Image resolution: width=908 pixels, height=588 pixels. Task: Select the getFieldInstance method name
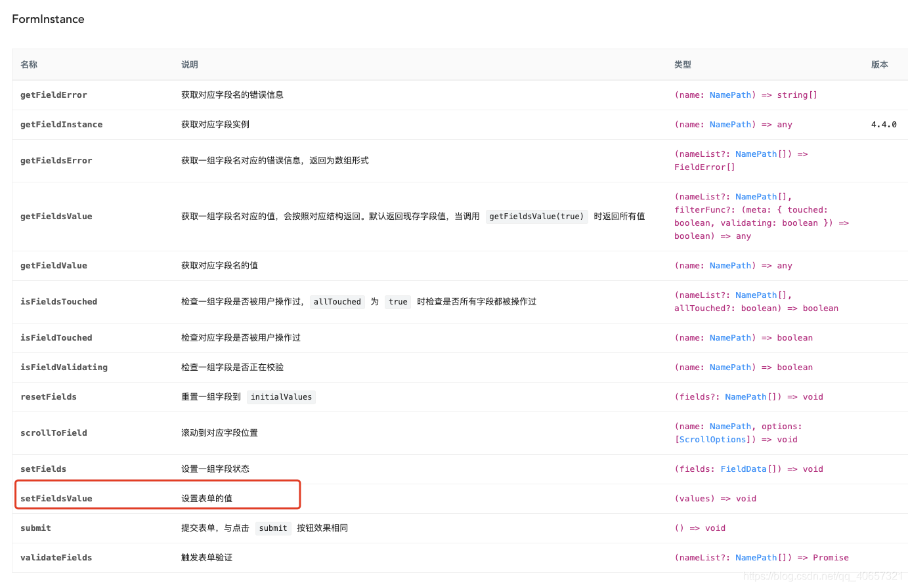click(x=62, y=125)
